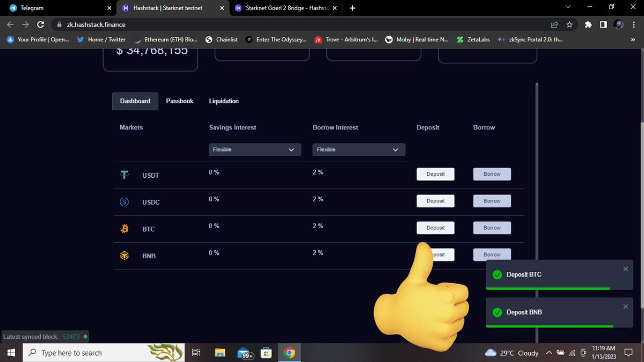Expand the Savings Interest Flexible dropdown
644x362 pixels.
255,149
